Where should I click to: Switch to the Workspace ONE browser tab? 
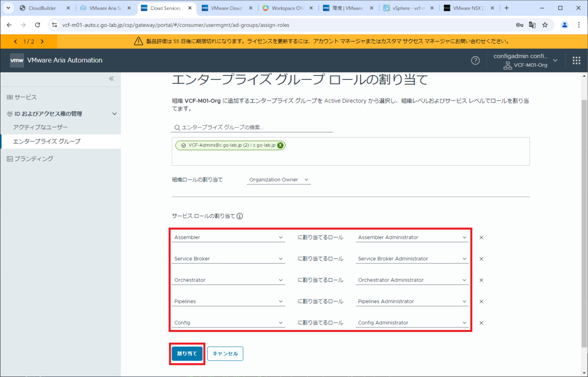click(x=288, y=8)
